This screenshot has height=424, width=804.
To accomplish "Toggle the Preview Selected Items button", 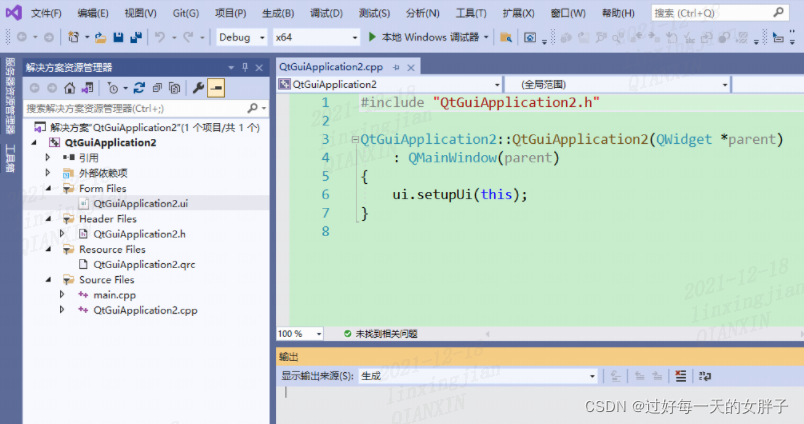I will (216, 88).
